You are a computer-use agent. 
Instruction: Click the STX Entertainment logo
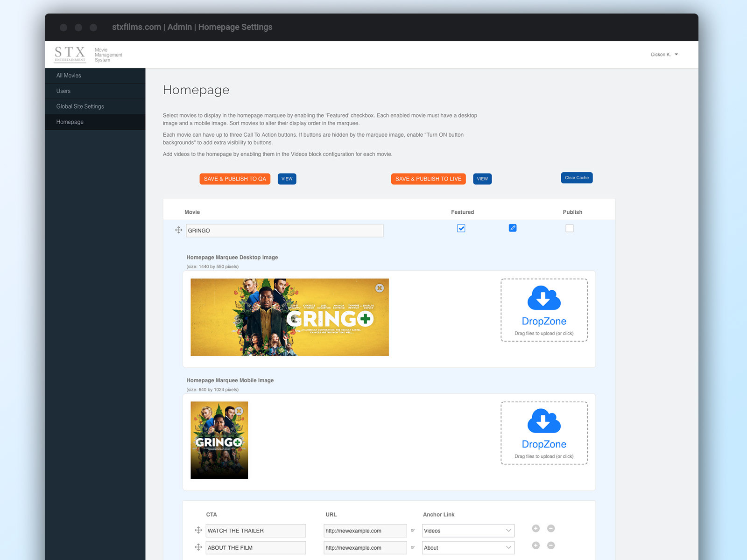(x=70, y=54)
